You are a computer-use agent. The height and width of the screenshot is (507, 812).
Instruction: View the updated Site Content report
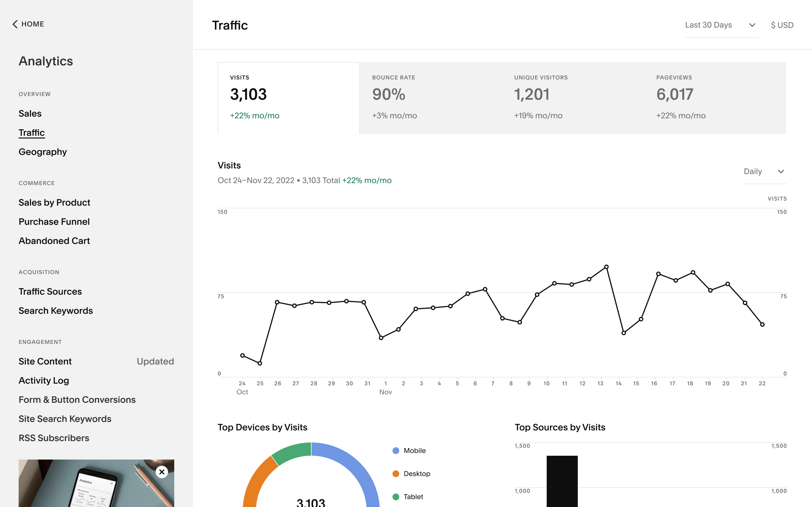[x=45, y=361]
